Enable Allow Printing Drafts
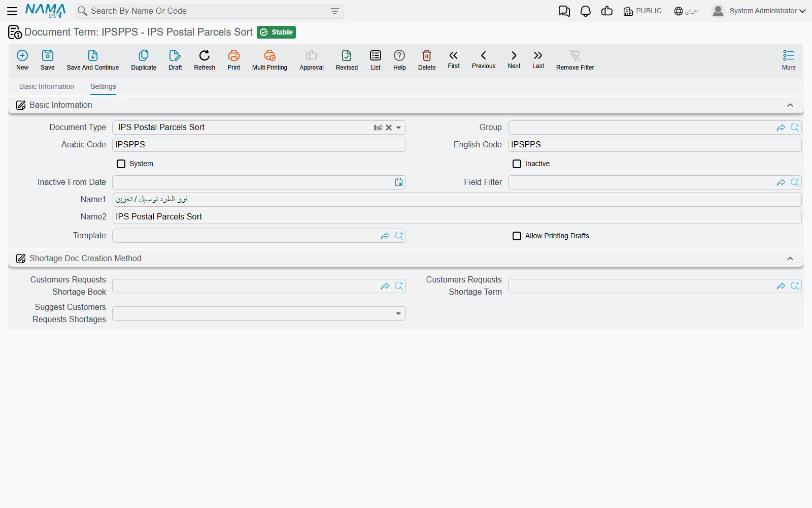 [x=517, y=236]
